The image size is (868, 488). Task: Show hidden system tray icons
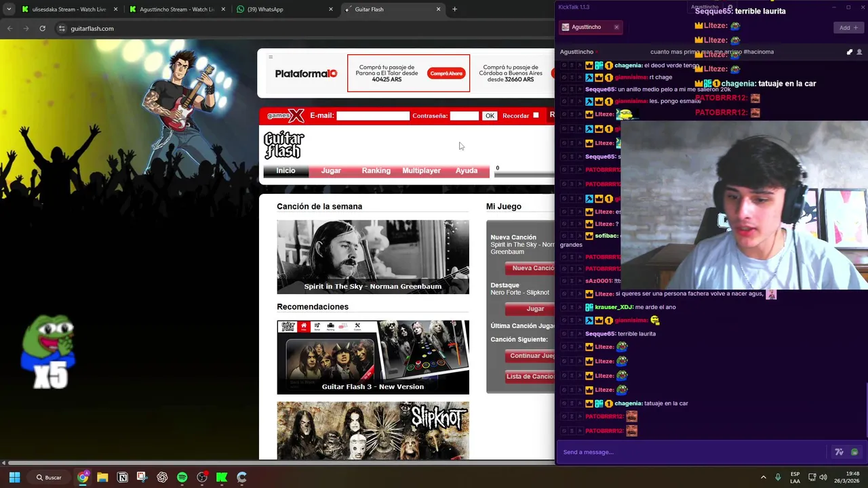763,477
